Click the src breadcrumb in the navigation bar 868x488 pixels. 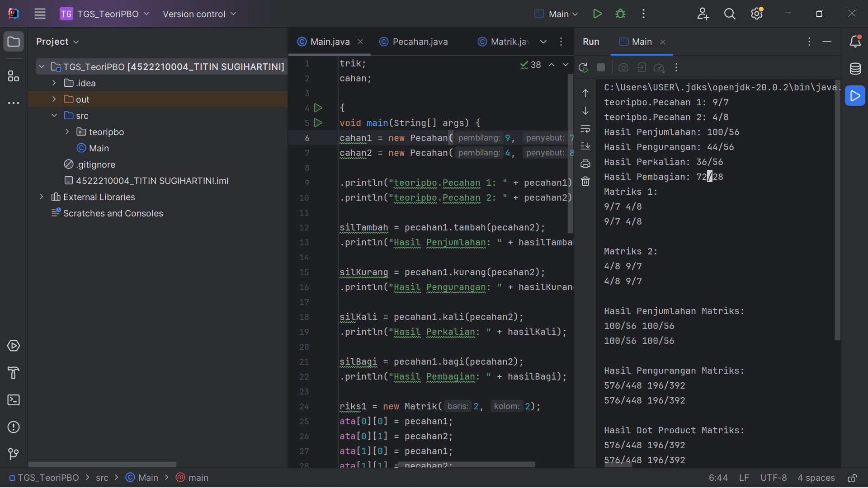tap(102, 478)
